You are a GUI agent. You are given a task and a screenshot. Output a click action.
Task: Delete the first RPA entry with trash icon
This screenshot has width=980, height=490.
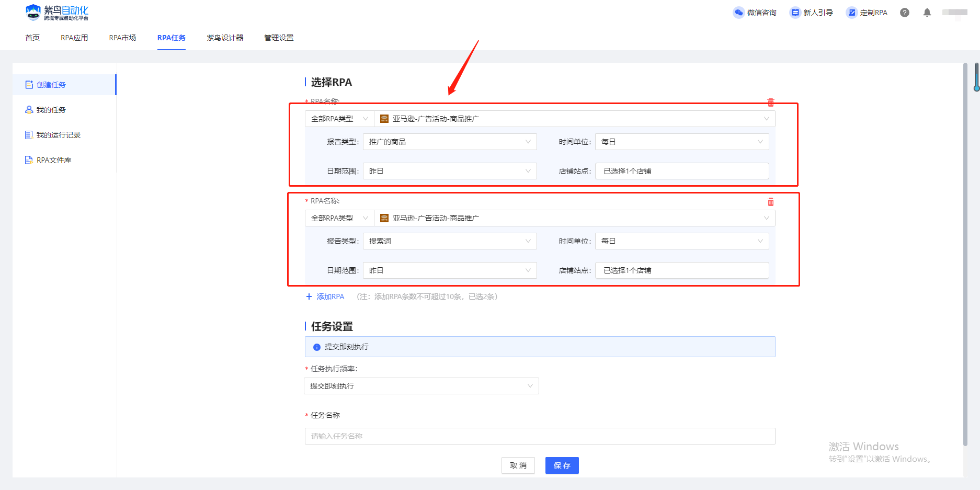coord(771,102)
